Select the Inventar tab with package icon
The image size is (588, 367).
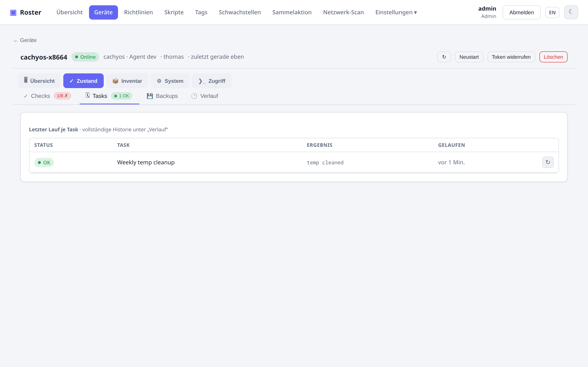coord(127,81)
